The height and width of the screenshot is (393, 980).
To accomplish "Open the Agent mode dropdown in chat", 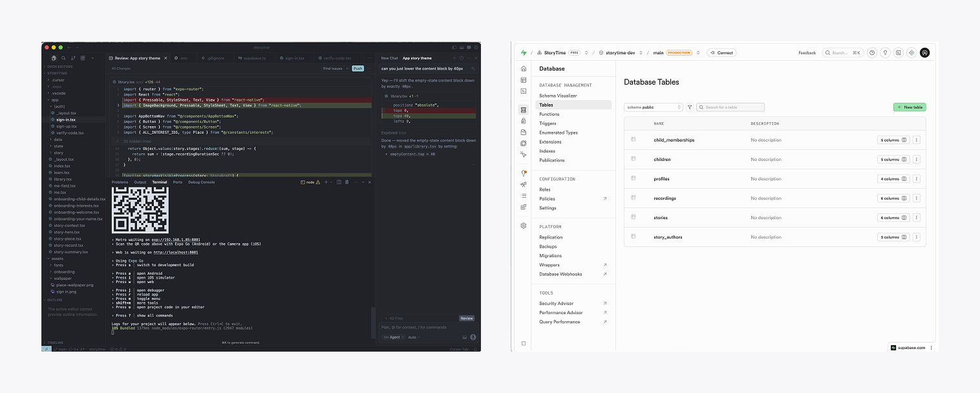I will click(x=394, y=337).
